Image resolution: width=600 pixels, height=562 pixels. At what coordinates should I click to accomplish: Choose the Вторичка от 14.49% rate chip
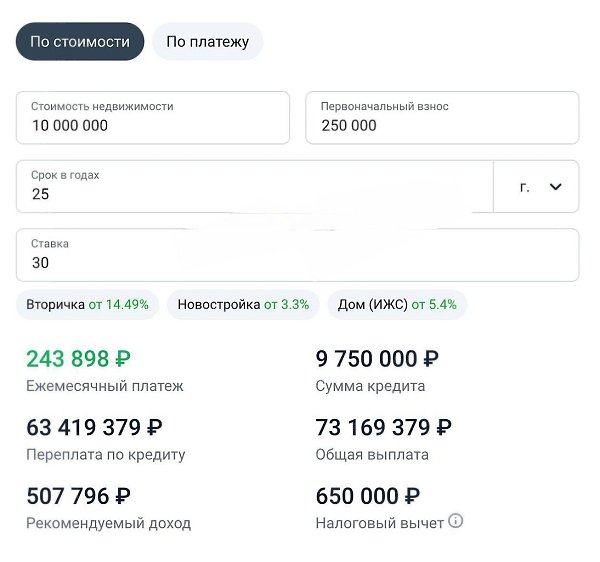click(x=87, y=305)
